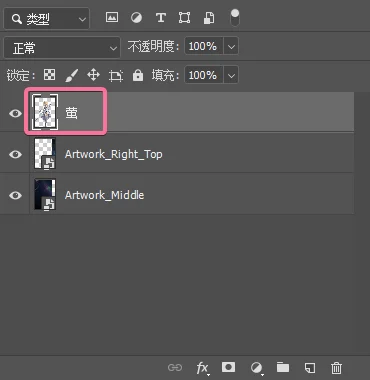Select the 萤 layer thumbnail
This screenshot has height=380, width=370.
point(45,112)
